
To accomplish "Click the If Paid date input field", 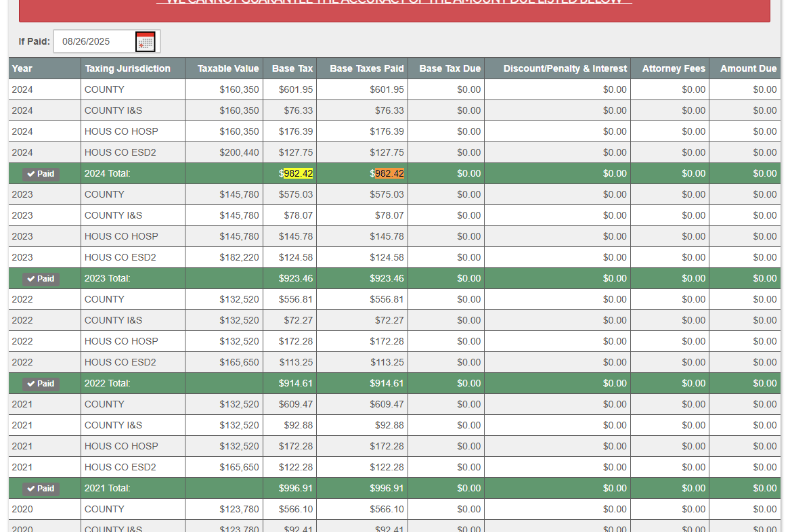I will click(93, 41).
